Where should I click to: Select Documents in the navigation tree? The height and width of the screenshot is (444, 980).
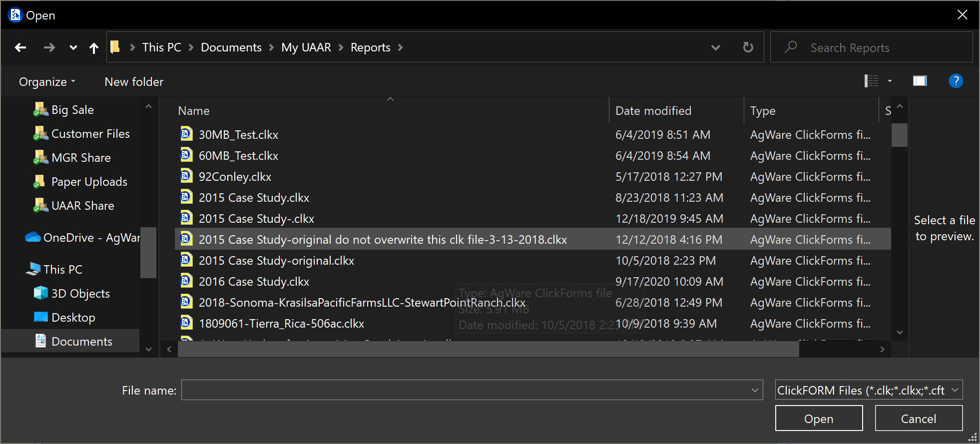(x=81, y=341)
